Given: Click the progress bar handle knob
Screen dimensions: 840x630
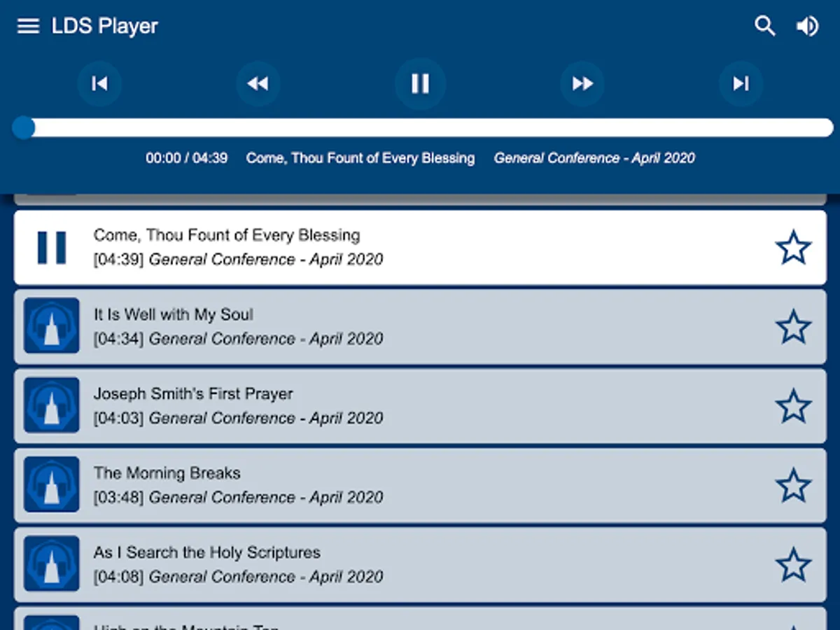Looking at the screenshot, I should [x=23, y=128].
